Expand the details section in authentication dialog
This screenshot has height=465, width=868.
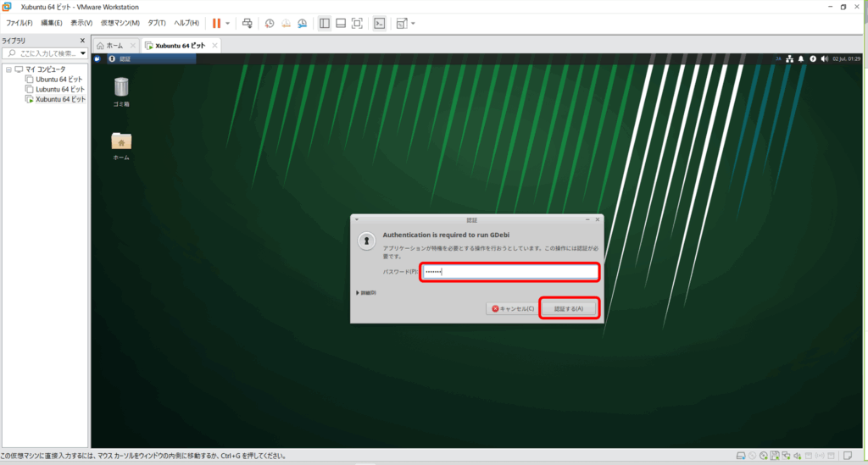pos(366,292)
